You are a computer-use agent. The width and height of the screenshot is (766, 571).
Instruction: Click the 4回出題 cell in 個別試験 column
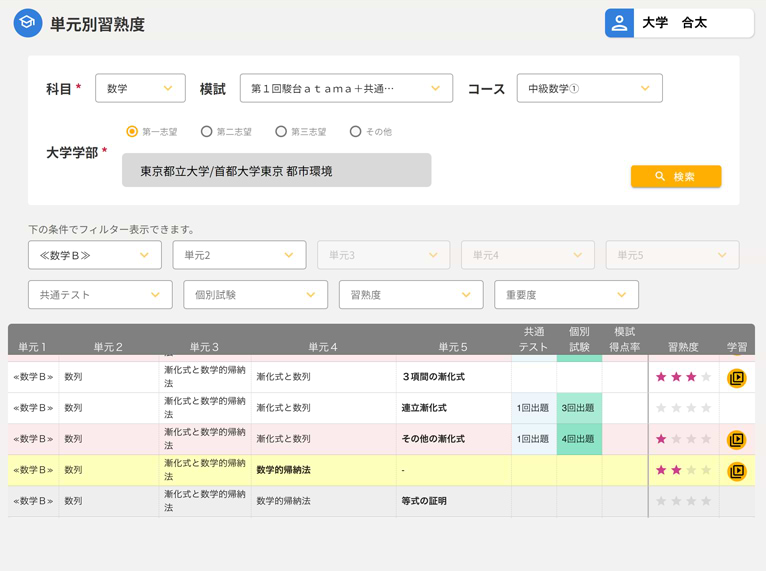[x=578, y=439]
